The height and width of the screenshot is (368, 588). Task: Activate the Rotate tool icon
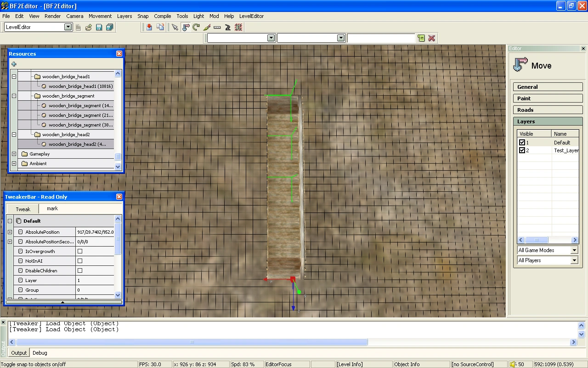click(x=196, y=27)
